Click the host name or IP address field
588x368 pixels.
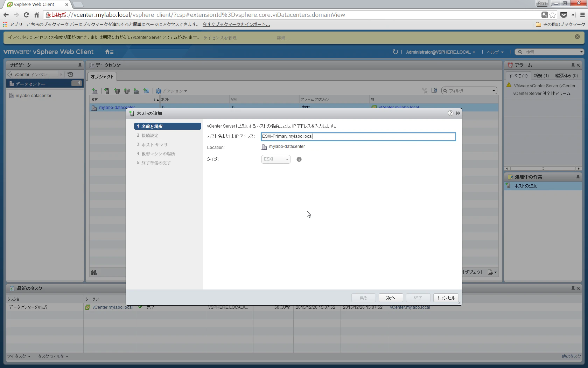(x=358, y=136)
